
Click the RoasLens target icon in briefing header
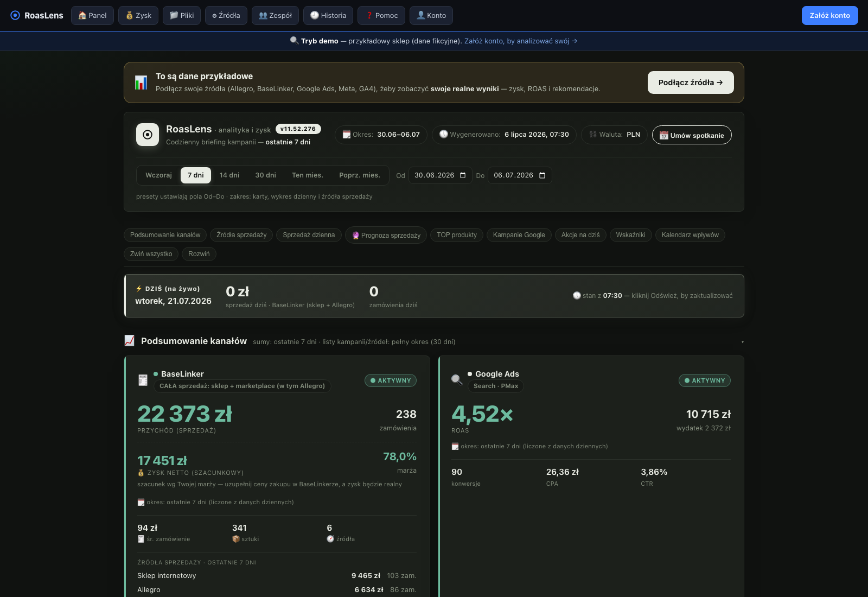click(148, 135)
